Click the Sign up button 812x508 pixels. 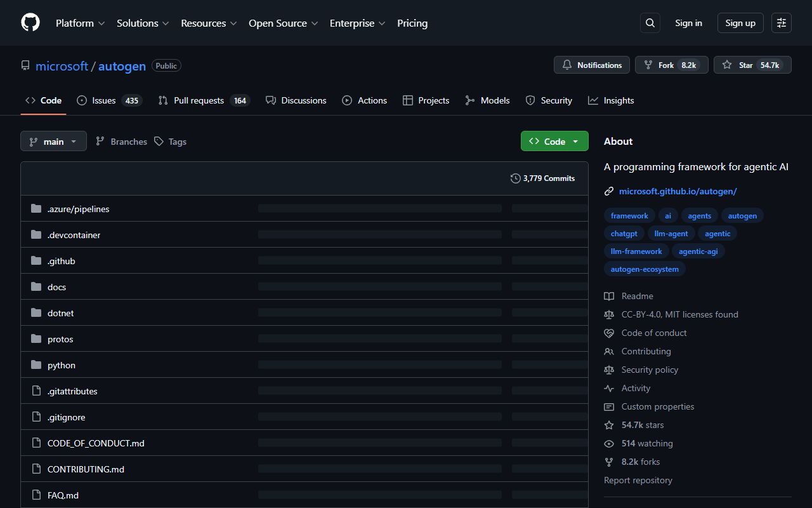(x=740, y=23)
